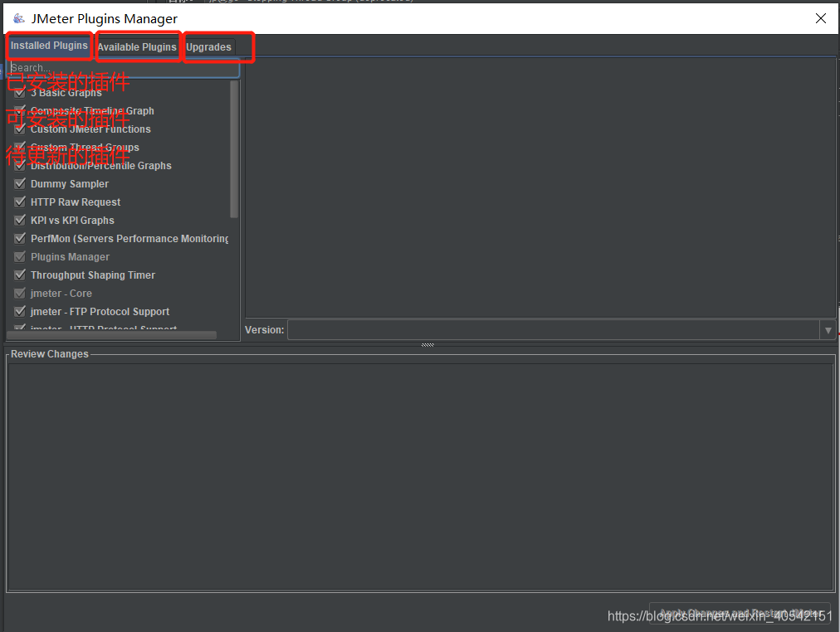Click the Review Changes text area
The image size is (840, 632).
pyautogui.click(x=421, y=478)
